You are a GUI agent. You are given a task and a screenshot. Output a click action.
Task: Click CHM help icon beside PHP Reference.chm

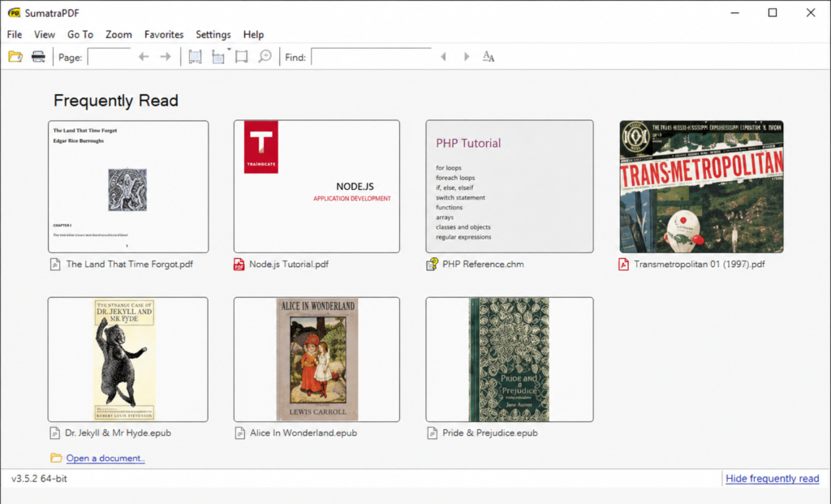point(432,264)
